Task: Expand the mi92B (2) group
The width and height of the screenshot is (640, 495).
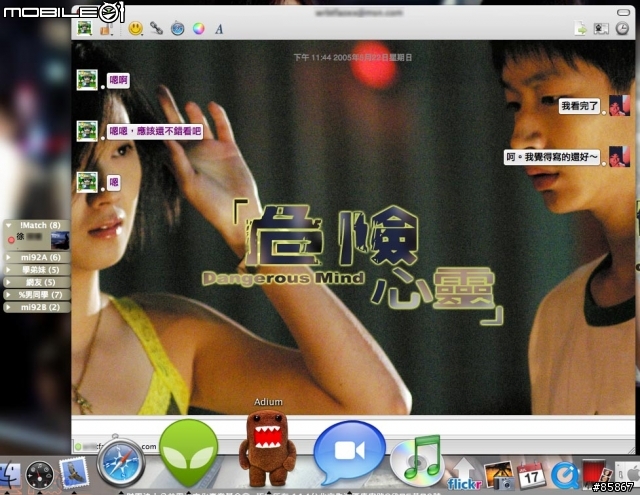Action: 8,307
